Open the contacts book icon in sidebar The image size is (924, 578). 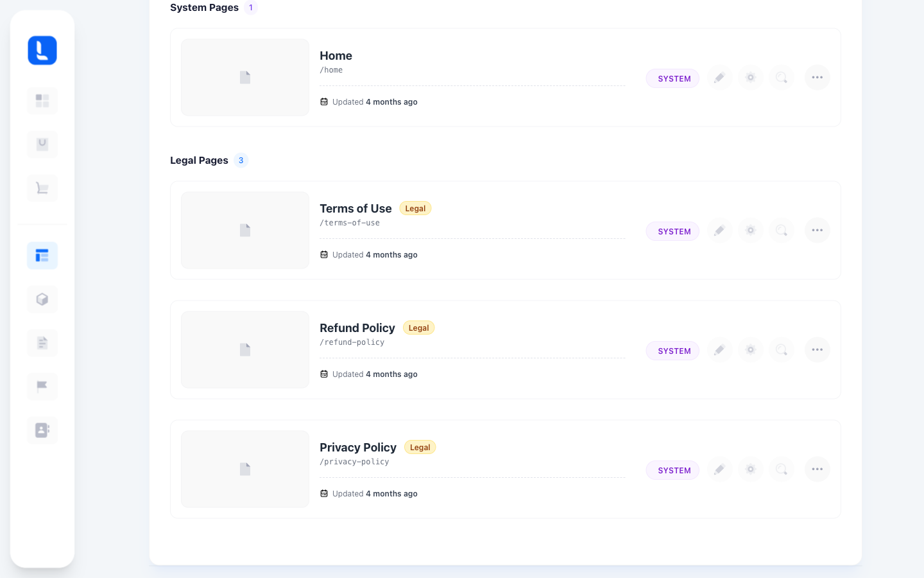(42, 430)
